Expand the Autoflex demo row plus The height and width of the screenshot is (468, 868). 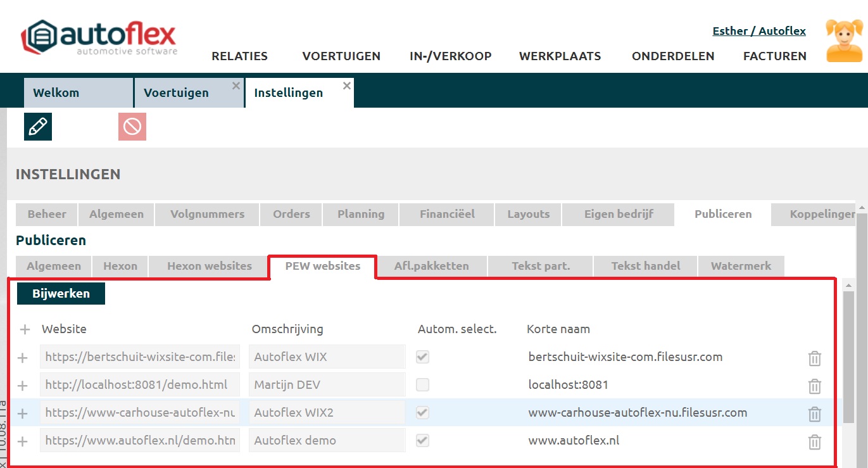(23, 441)
